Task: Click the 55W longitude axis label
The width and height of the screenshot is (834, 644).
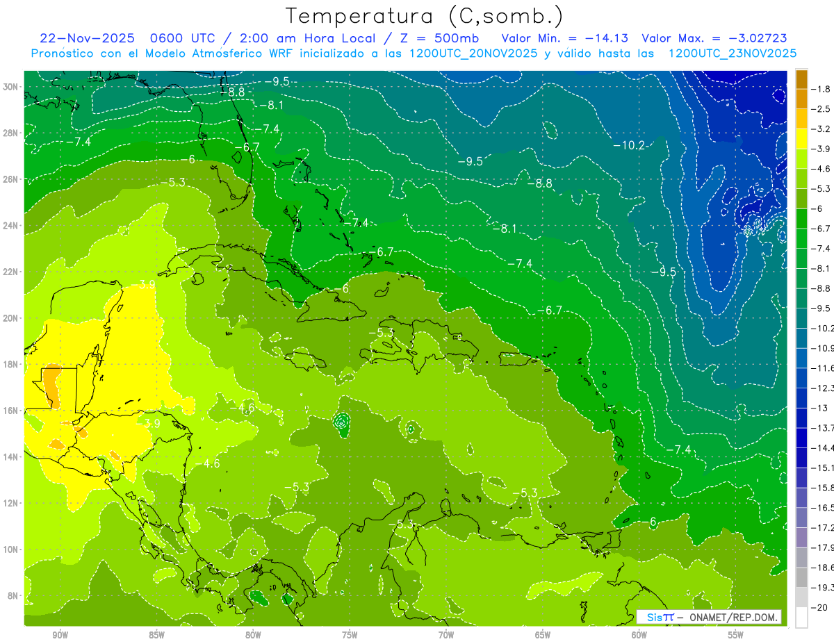Action: tap(736, 636)
